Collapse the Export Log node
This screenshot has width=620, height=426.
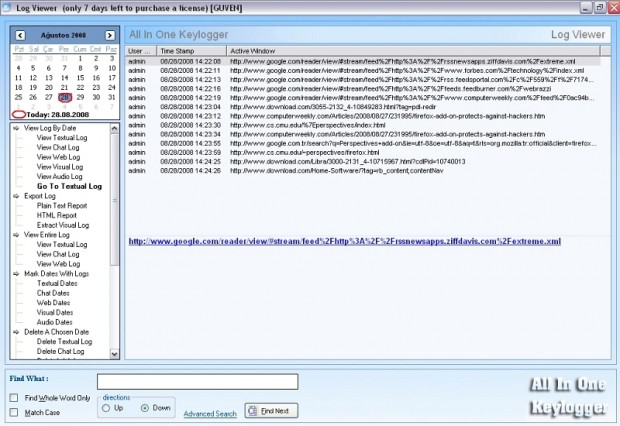[x=16, y=196]
